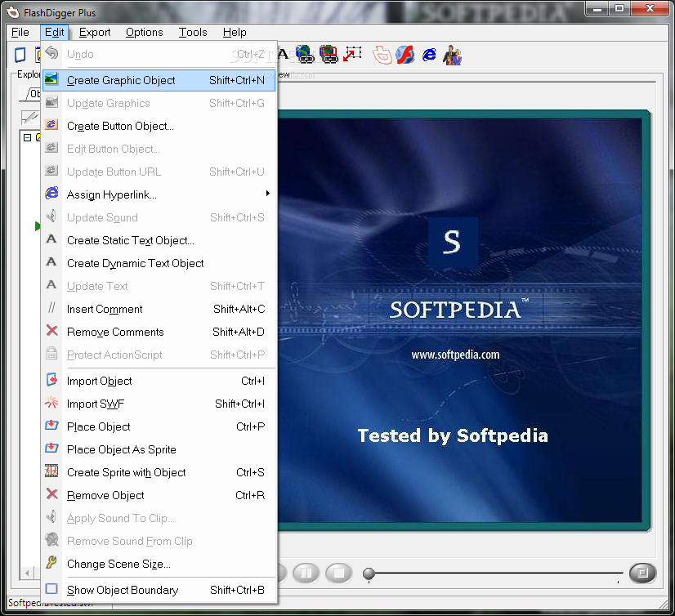
Task: Click the Place Object icon
Action: click(x=51, y=425)
